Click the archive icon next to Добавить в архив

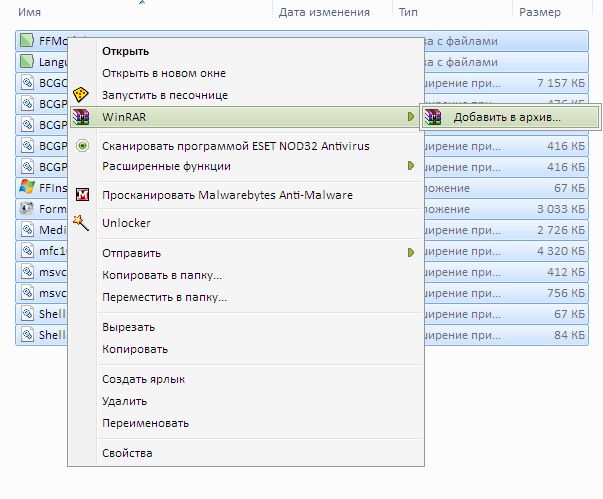click(x=433, y=118)
